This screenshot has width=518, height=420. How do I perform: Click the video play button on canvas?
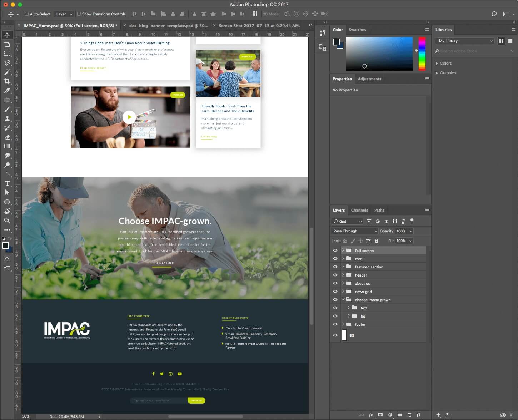pyautogui.click(x=129, y=117)
